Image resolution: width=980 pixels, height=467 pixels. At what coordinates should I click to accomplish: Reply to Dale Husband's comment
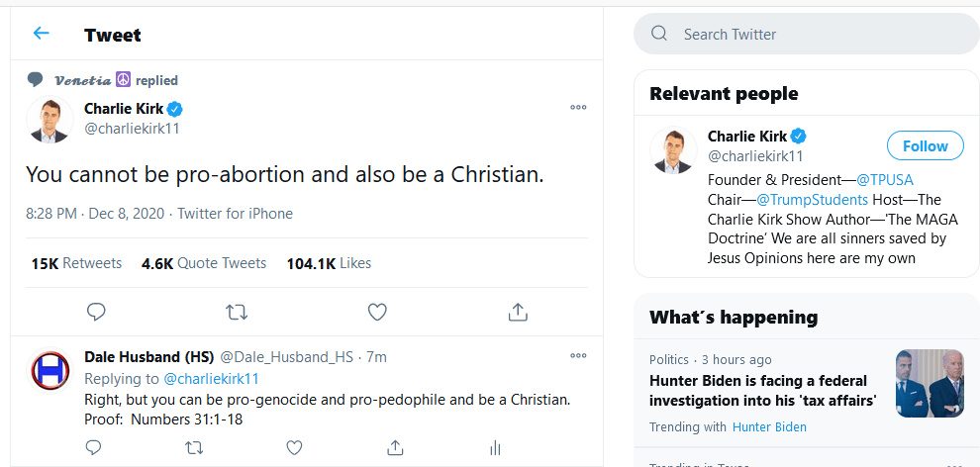tap(93, 447)
